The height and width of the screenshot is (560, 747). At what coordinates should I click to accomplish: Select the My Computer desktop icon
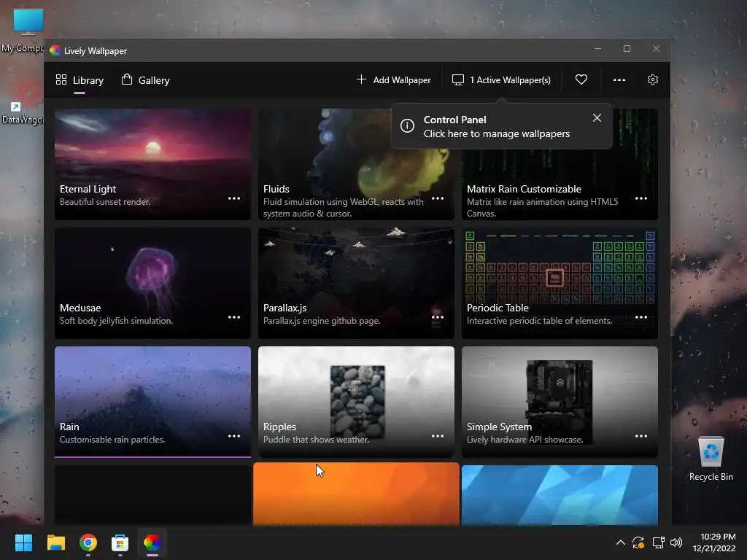click(x=23, y=31)
